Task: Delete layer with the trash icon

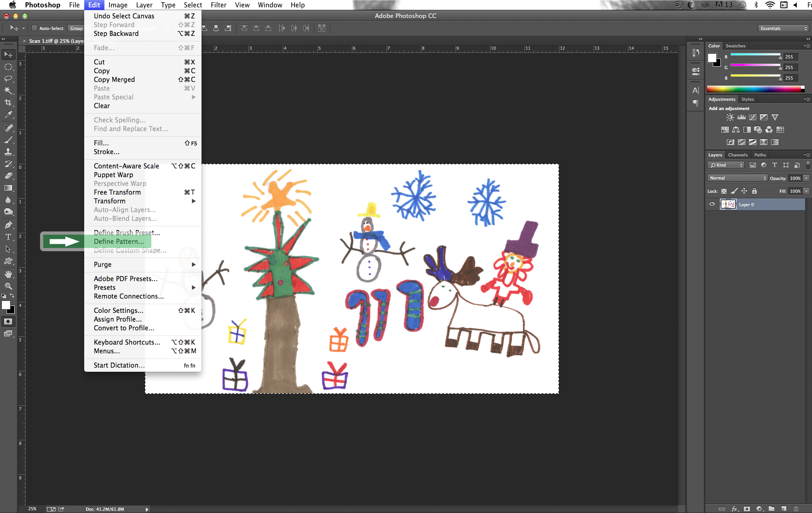Action: coord(796,508)
